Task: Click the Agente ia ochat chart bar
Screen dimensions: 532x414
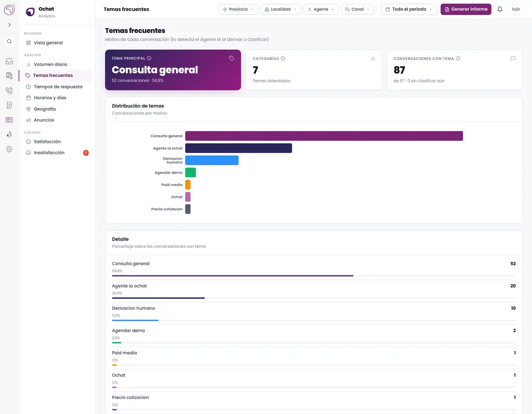Action: click(238, 148)
